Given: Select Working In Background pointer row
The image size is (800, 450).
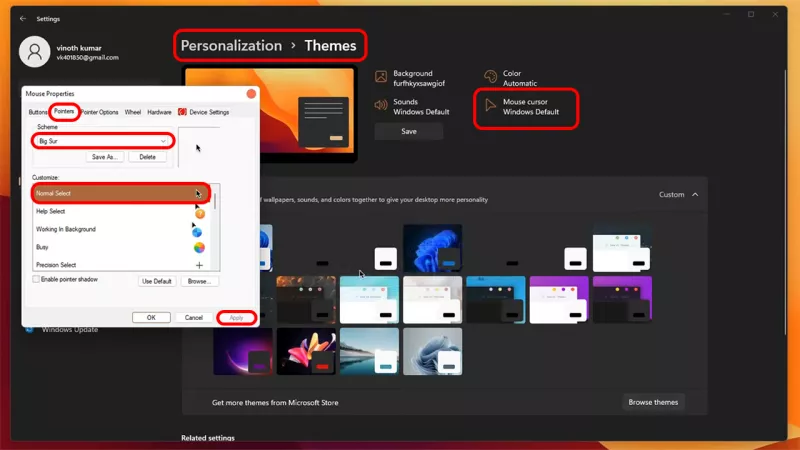Looking at the screenshot, I should pyautogui.click(x=122, y=229).
